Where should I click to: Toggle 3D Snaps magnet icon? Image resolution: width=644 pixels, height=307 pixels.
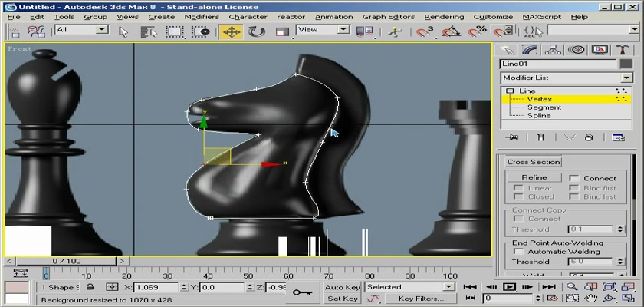424,31
